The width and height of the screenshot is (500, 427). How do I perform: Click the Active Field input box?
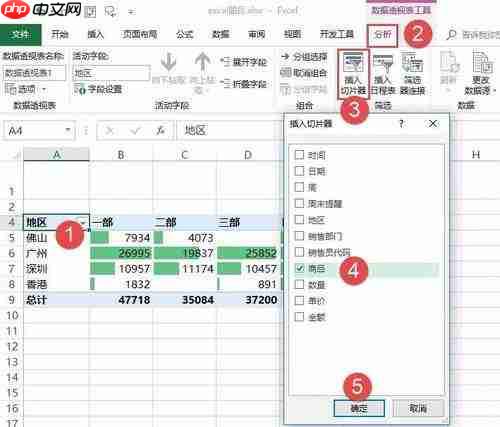pos(111,73)
